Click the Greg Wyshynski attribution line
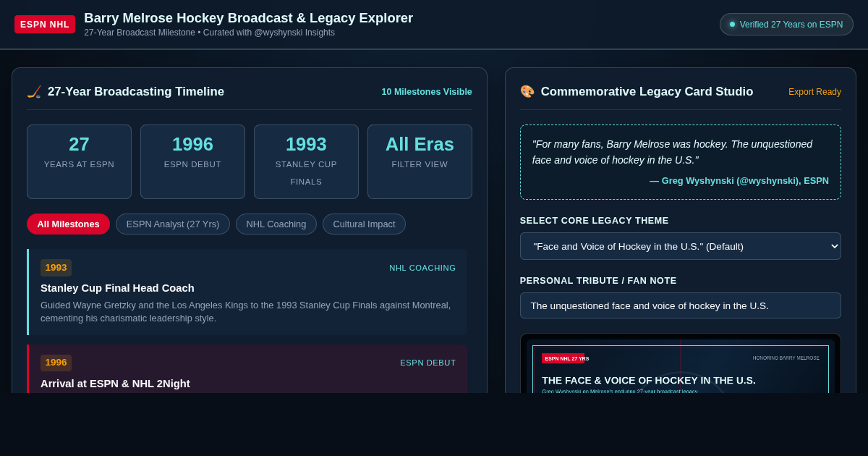Viewport: 868px width, 456px height. [x=739, y=181]
